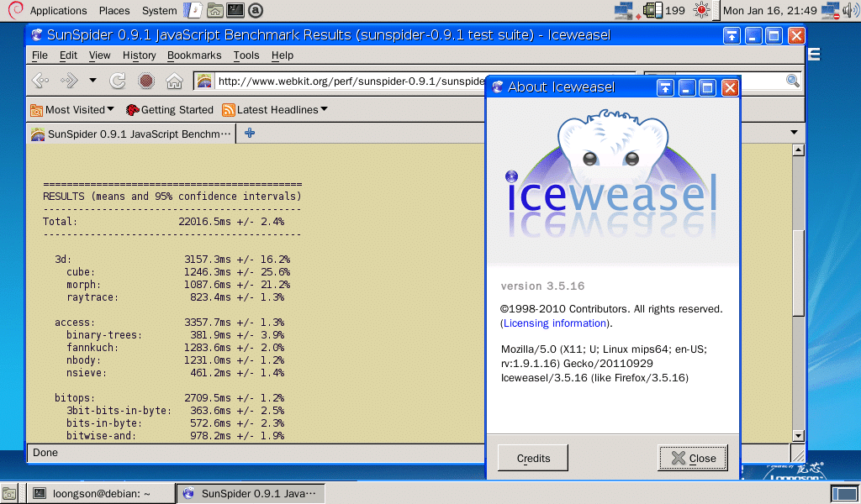Show the list all tabs dropdown

point(794,133)
